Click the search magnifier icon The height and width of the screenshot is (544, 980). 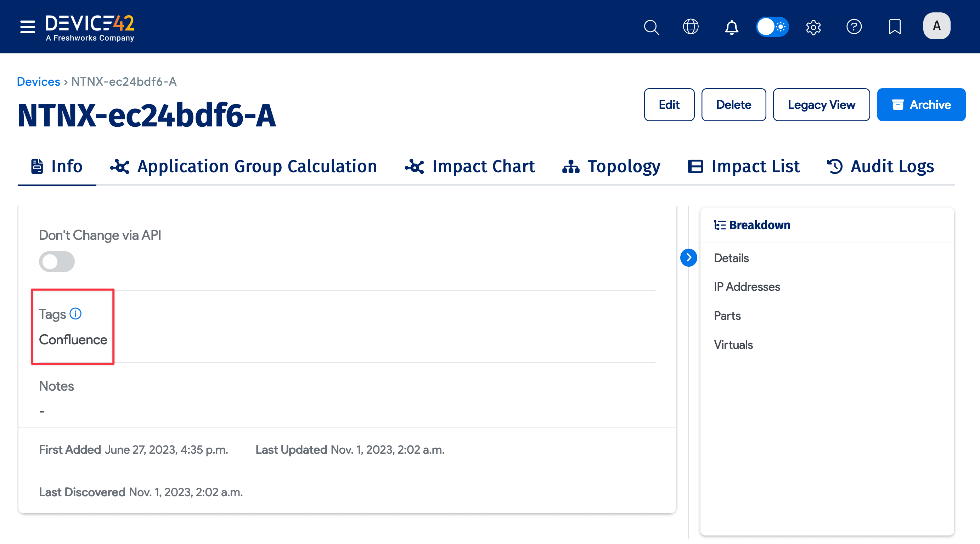click(x=651, y=27)
